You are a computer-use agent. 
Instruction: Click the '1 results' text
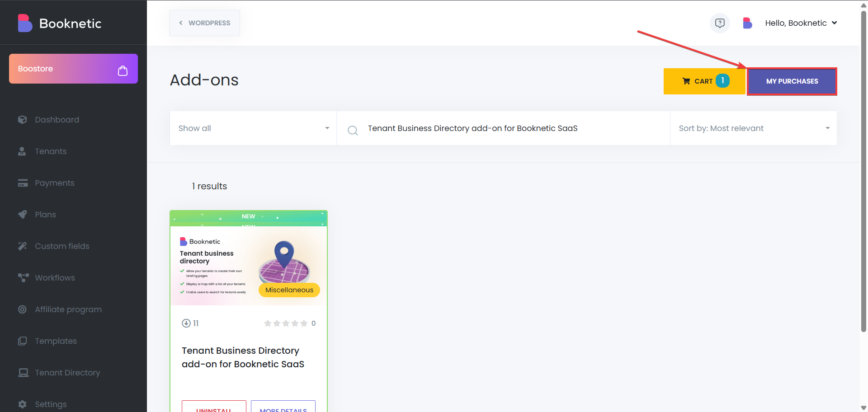[209, 186]
